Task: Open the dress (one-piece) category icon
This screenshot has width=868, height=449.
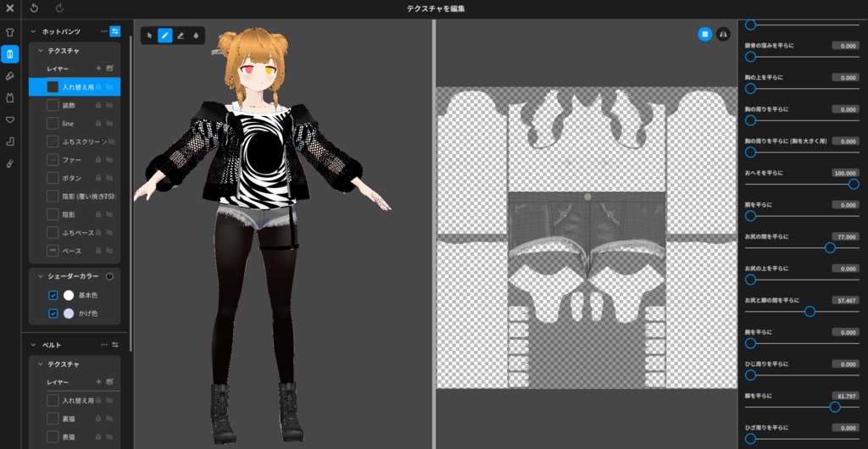Action: click(10, 98)
